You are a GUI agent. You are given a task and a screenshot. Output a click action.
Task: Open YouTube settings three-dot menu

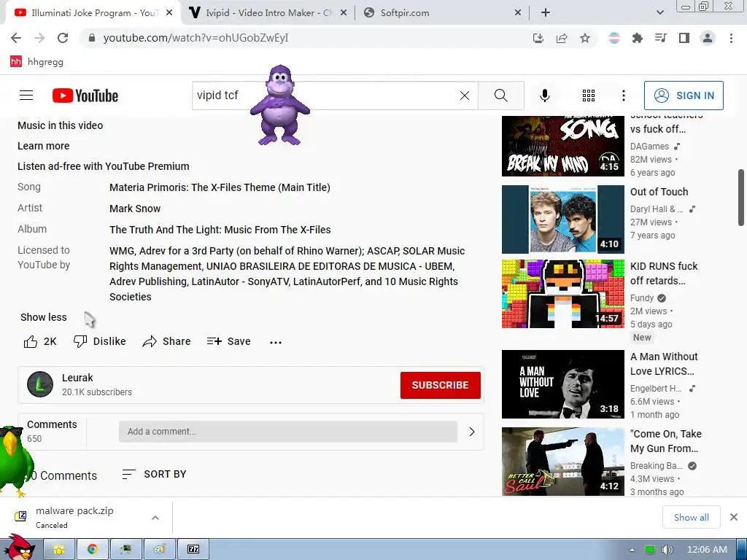click(623, 96)
